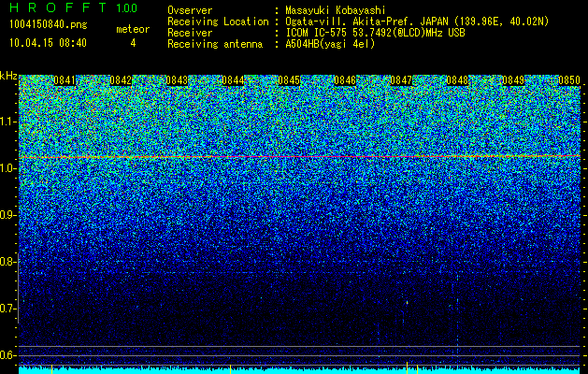Click the kHz axis unit label
Screen dimensions: 588x374
pos(8,76)
